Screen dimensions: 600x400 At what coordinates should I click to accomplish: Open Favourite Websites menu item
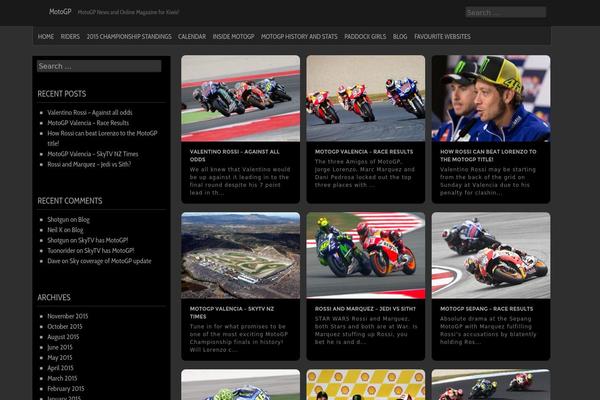tap(442, 37)
